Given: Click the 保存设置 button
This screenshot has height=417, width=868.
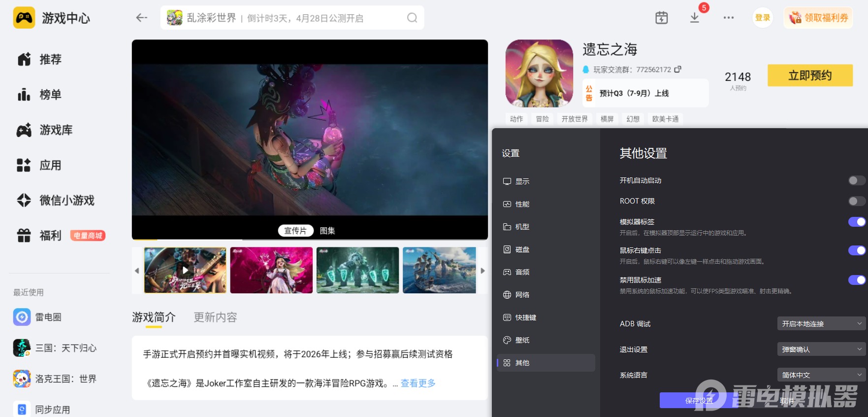Looking at the screenshot, I should pyautogui.click(x=699, y=401).
